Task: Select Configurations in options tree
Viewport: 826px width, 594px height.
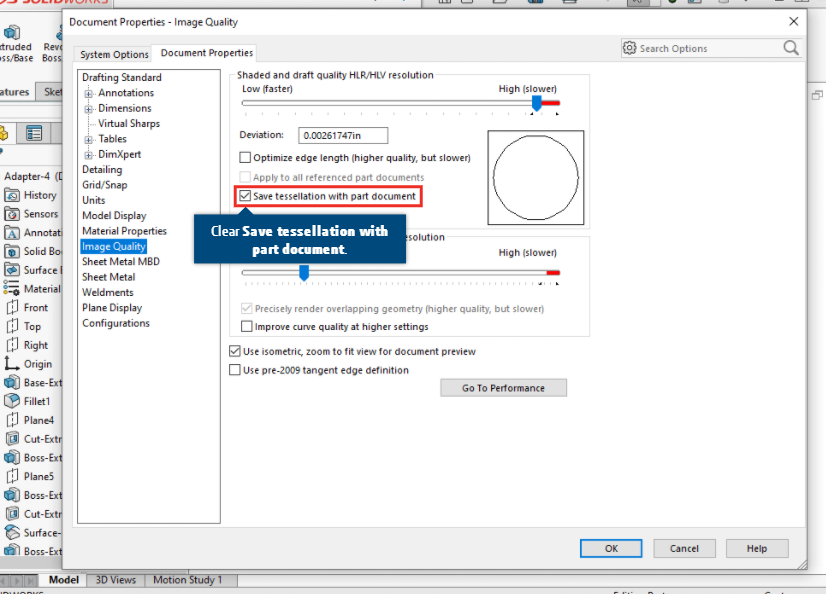Action: 115,323
